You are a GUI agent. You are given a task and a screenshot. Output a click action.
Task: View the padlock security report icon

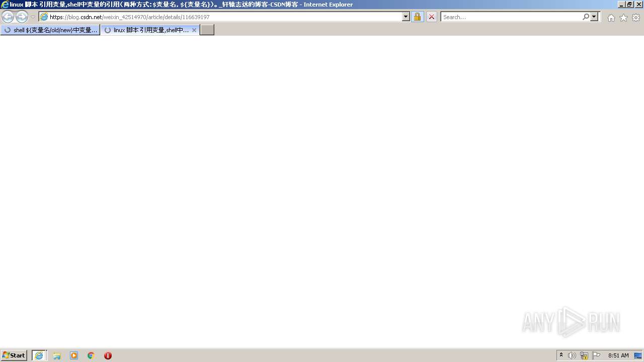pyautogui.click(x=417, y=17)
